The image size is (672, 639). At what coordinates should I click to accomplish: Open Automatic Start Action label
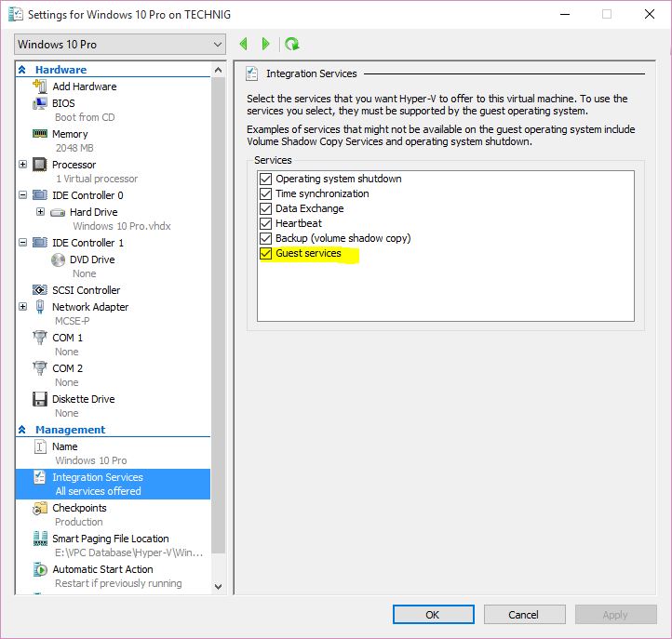[x=102, y=569]
